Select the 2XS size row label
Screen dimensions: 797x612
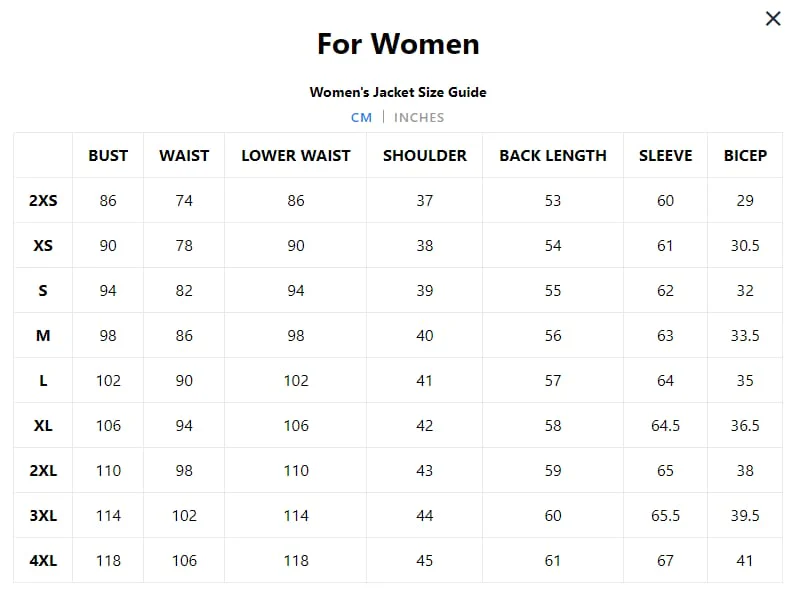(x=43, y=200)
